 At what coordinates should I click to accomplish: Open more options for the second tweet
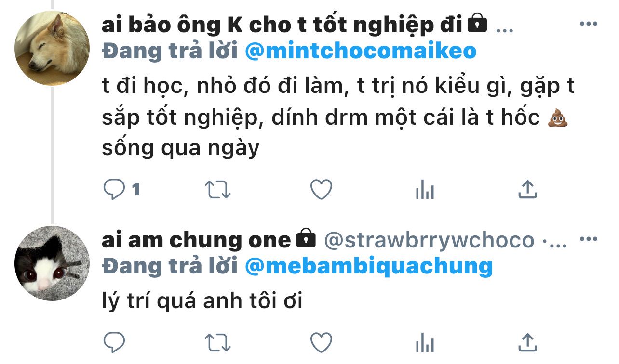(x=588, y=239)
